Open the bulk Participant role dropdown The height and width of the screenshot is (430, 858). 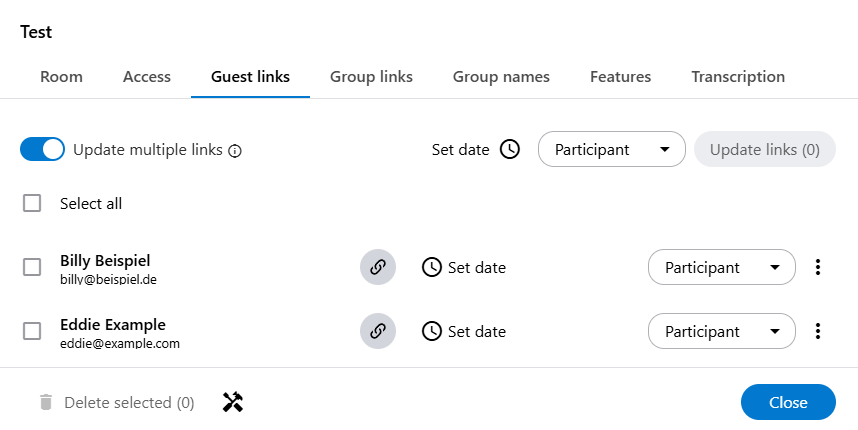pyautogui.click(x=611, y=150)
